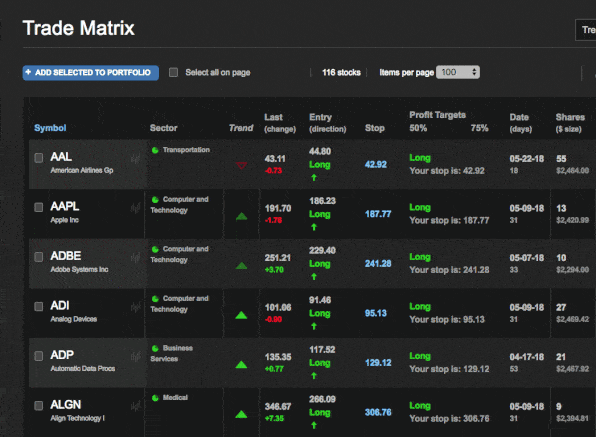Click entry direction arrow in ADP row
This screenshot has height=437, width=596.
point(314,376)
